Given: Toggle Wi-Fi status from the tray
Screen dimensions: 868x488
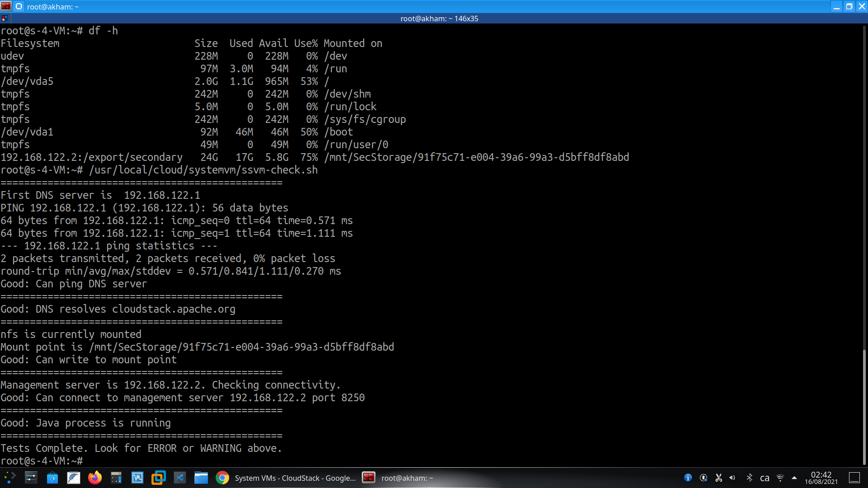Looking at the screenshot, I should pyautogui.click(x=781, y=478).
